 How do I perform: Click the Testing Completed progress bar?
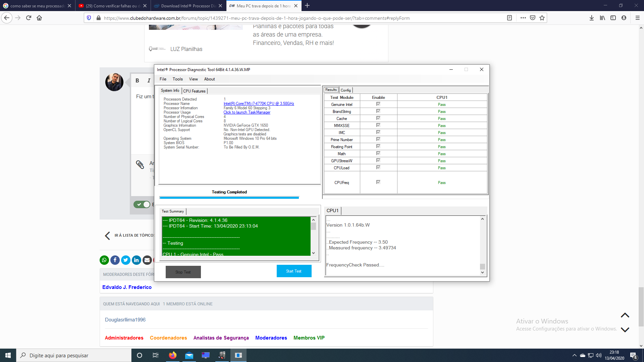(229, 198)
